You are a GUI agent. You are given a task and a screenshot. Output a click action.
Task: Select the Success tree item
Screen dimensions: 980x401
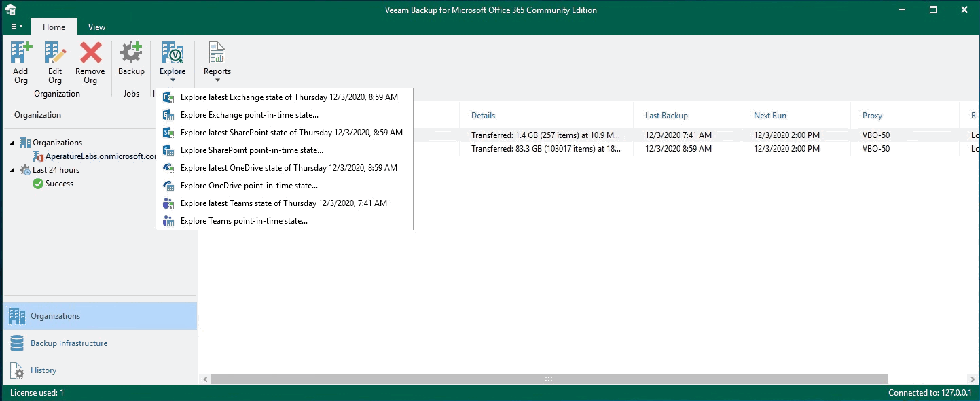click(x=59, y=184)
